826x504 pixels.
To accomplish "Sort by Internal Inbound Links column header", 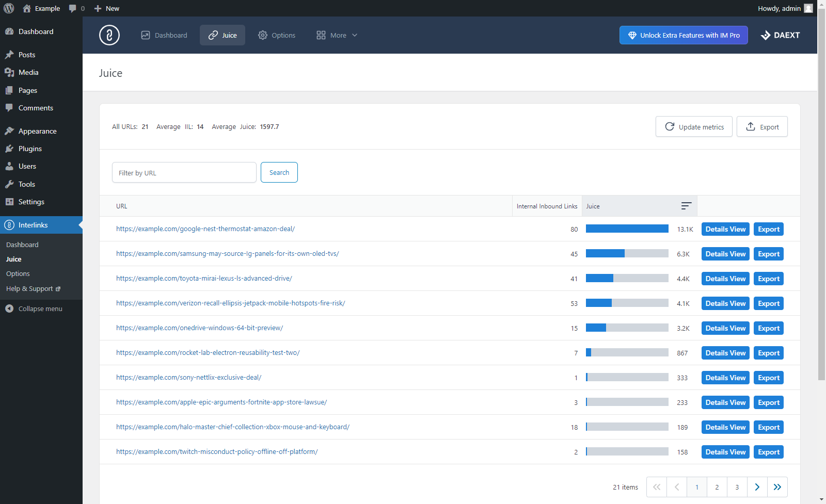I will (x=547, y=206).
